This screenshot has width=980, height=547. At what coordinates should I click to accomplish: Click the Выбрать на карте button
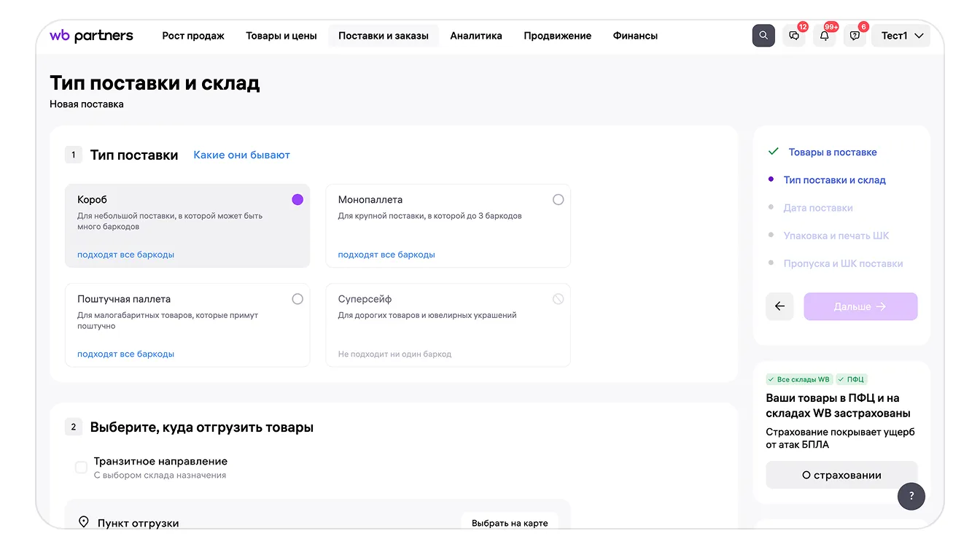(510, 523)
